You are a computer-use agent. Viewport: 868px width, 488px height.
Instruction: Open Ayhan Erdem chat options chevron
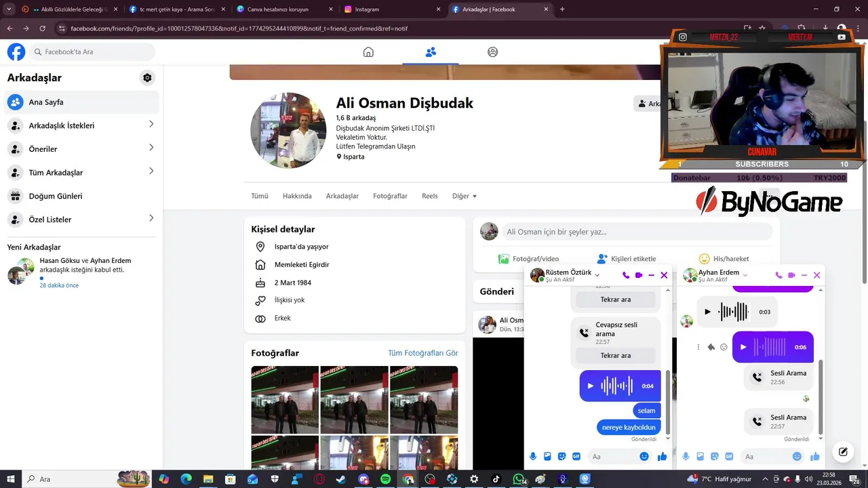point(745,274)
